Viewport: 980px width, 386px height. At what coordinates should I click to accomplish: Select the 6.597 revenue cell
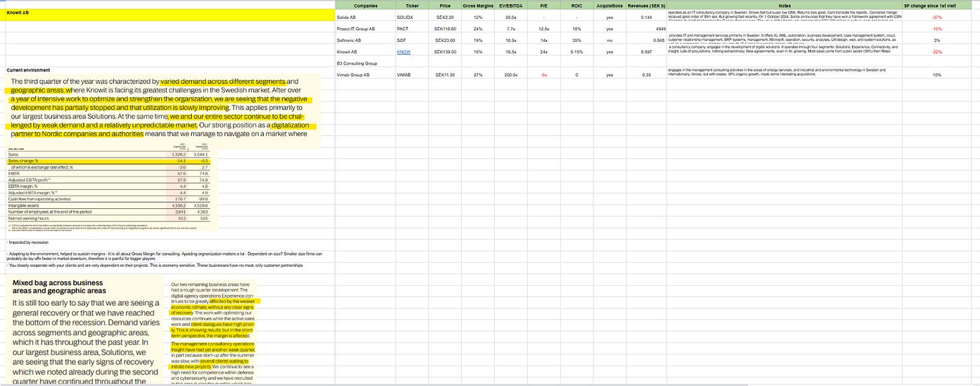pos(645,51)
